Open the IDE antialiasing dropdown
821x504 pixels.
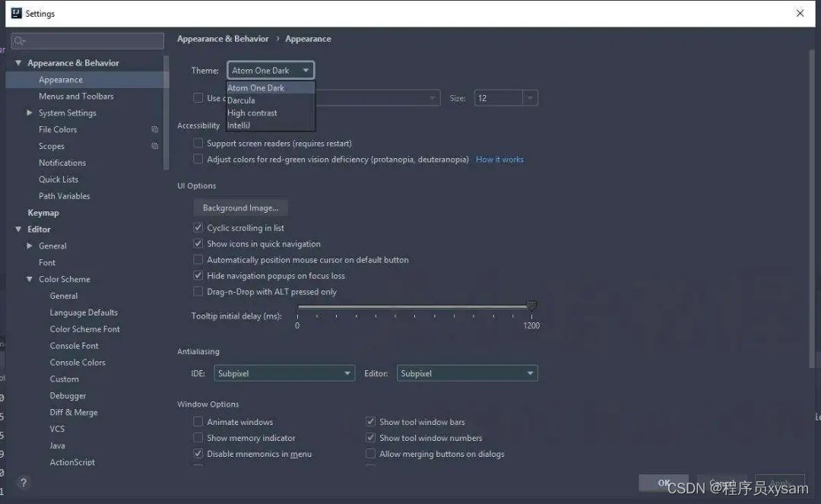point(284,373)
